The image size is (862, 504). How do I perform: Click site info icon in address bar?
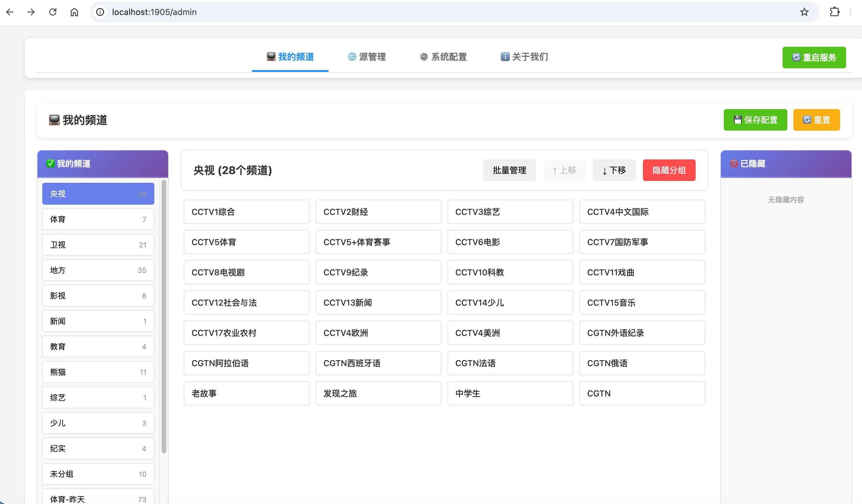[100, 12]
